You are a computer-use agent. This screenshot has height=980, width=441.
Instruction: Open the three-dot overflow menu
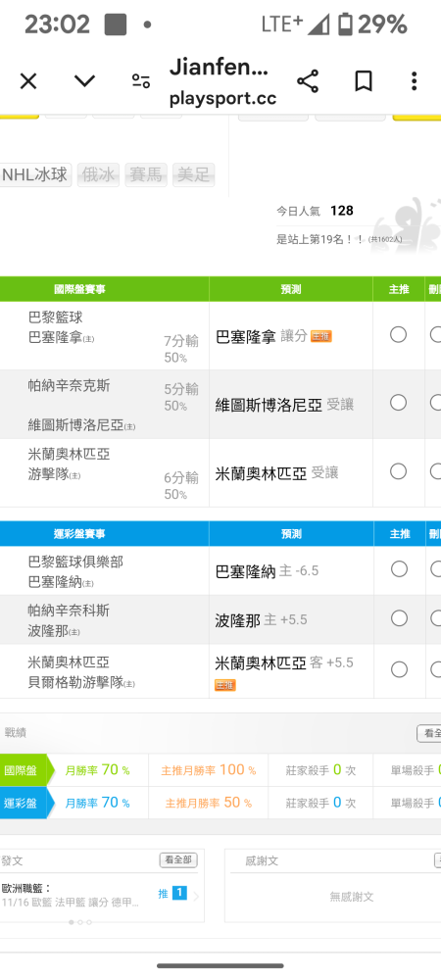tap(415, 81)
